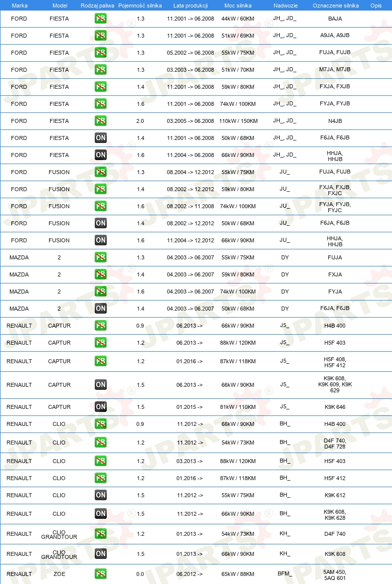Select the ZOE model cell
392x584 pixels.
pyautogui.click(x=59, y=574)
